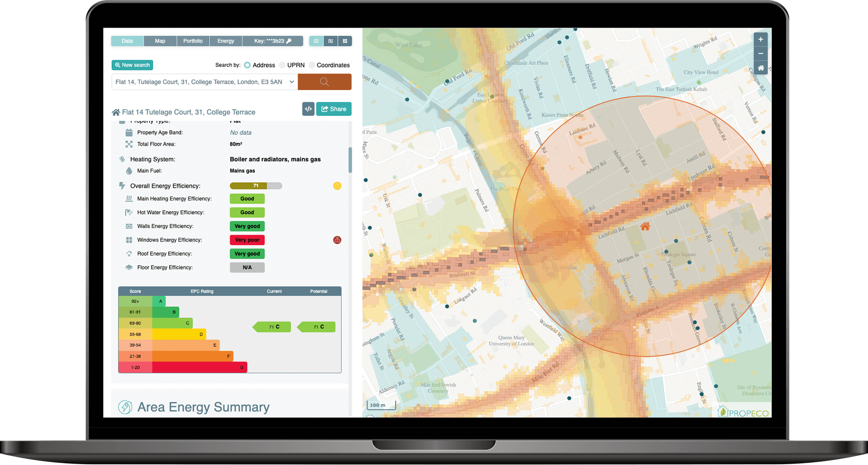This screenshot has width=868, height=465.
Task: Select the Coordinates search option
Action: tap(312, 65)
